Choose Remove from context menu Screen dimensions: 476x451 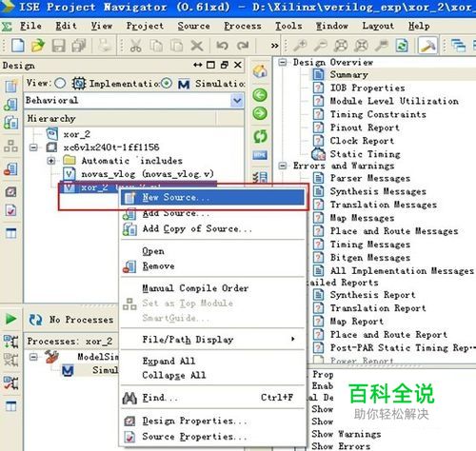(x=212, y=266)
